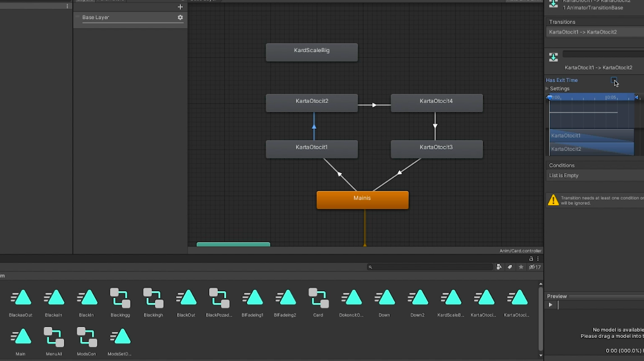
Task: Open the project panel three-dot menu
Action: tap(538, 259)
